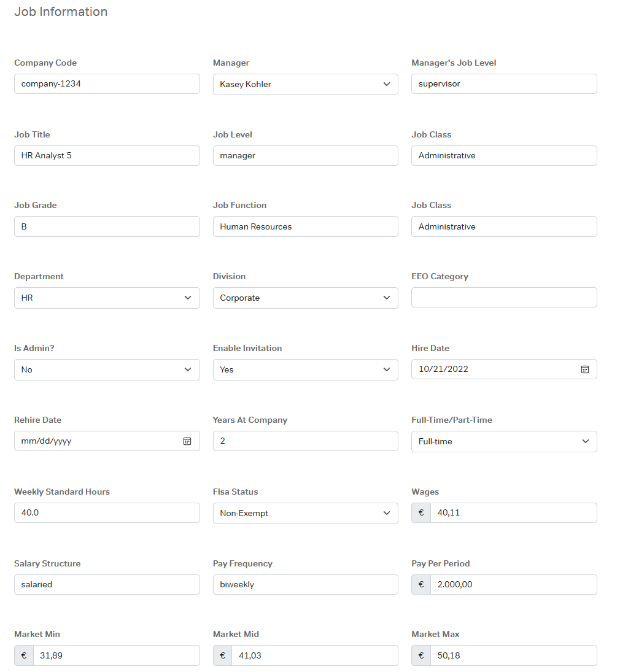Edit the Weekly Standard Hours field
620x672 pixels.
tap(107, 513)
